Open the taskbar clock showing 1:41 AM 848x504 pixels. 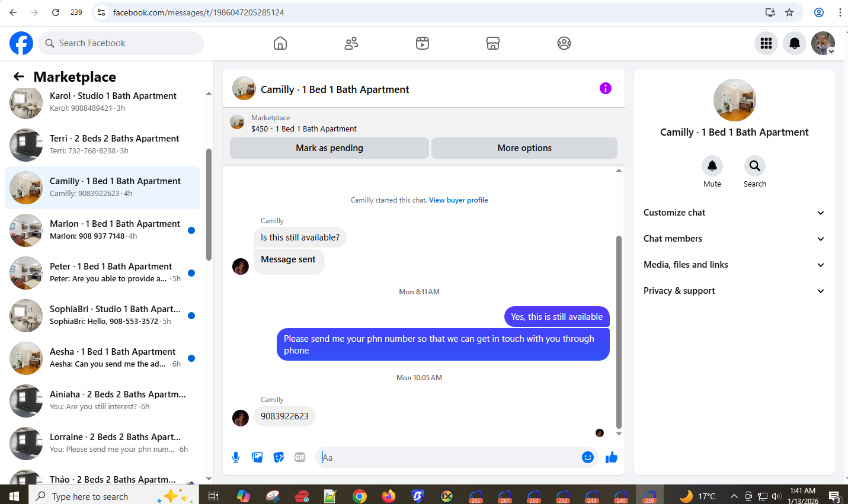[803, 496]
